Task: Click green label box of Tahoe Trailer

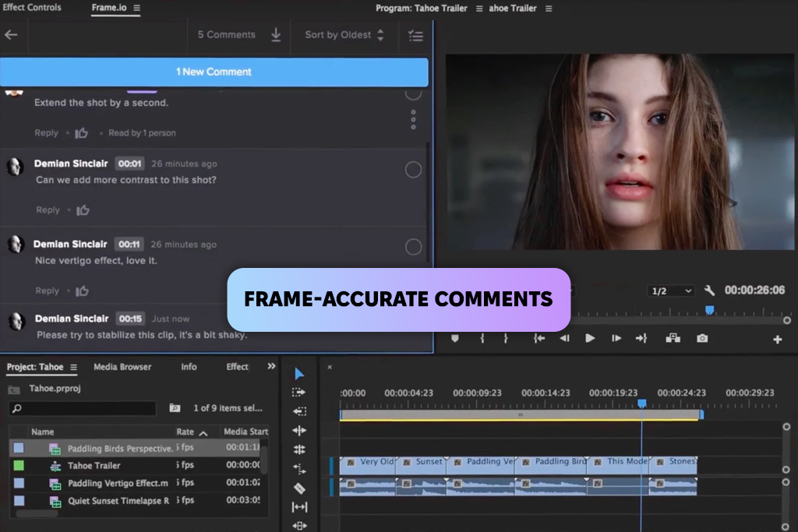Action: coord(19,465)
